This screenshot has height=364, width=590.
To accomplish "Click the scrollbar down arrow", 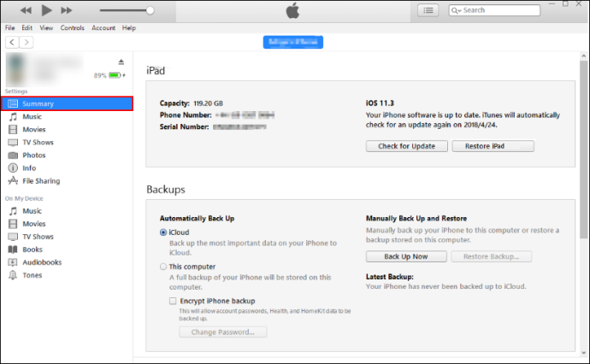I will coord(584,353).
